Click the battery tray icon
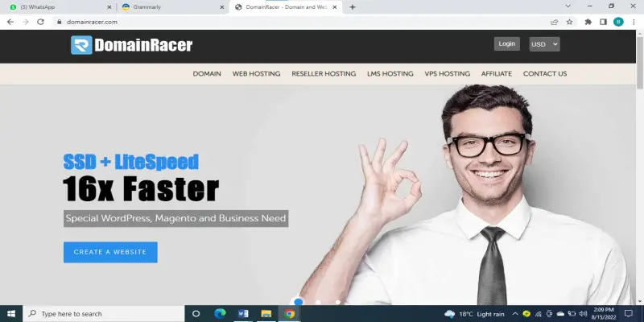This screenshot has width=644, height=322. click(572, 314)
